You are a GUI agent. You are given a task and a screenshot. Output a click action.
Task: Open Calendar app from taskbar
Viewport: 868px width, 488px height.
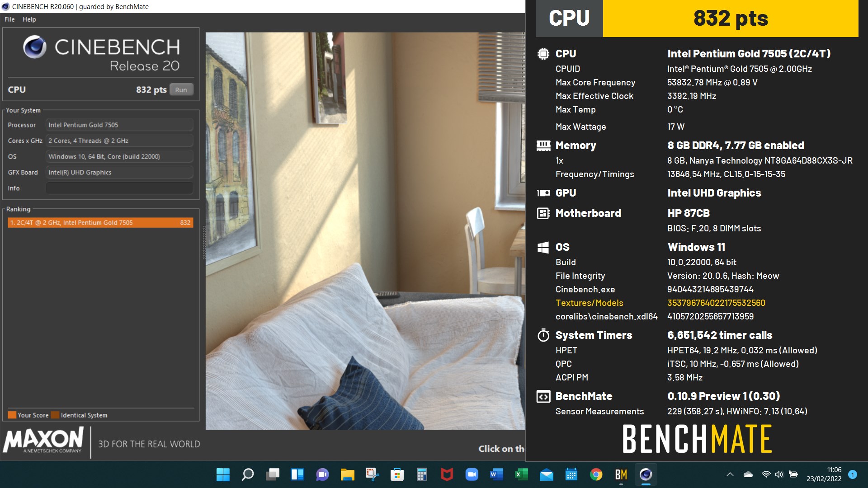pyautogui.click(x=571, y=474)
